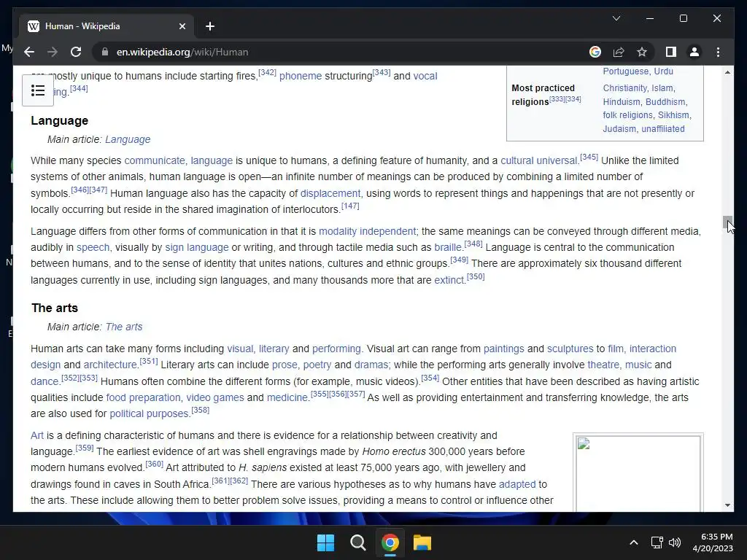
Task: Follow the 'sign language' link
Action: [197, 248]
